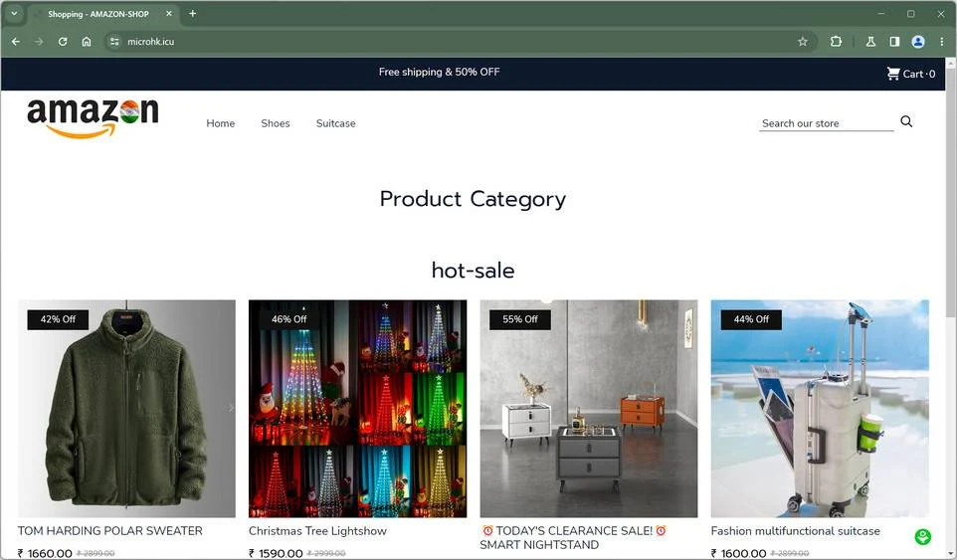Click the ₹ 1590.00 price
The image size is (957, 560).
(x=276, y=553)
